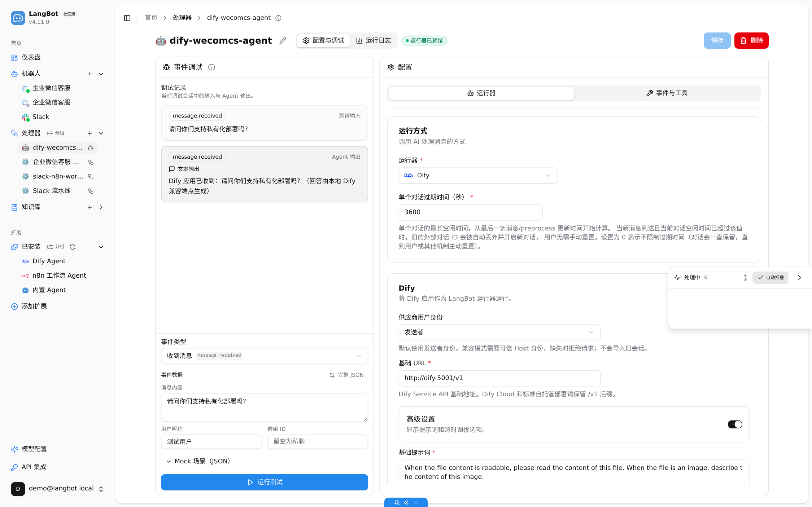Screen dimensions: 812x507
Task: Click 群组 ID input field
Action: click(x=318, y=441)
